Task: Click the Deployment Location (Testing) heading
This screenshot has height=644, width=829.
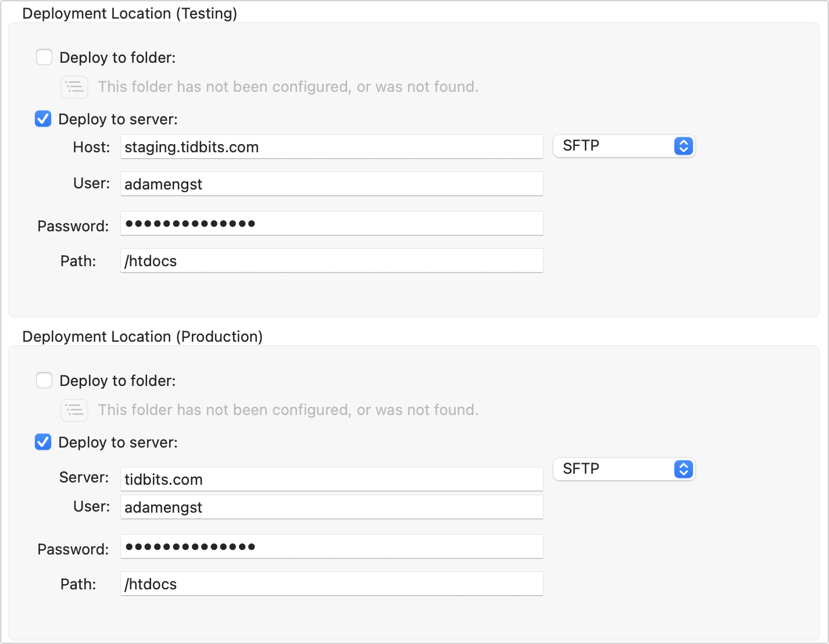Action: pos(130,13)
